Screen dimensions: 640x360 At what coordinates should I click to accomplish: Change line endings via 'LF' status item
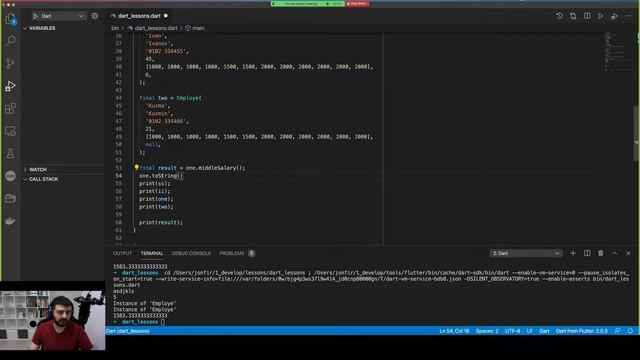(529, 331)
